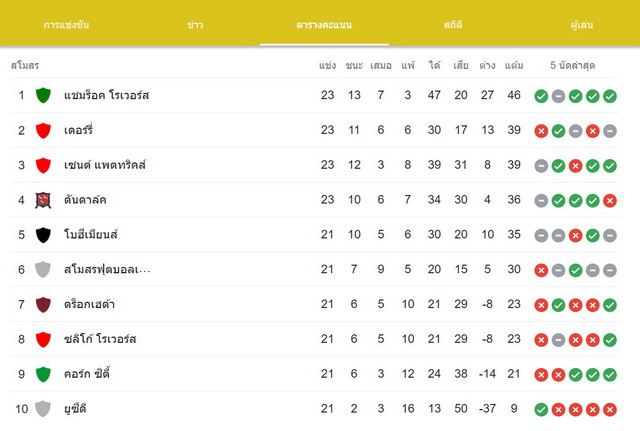Click the 5 นัดล่าสุด column header
640x431 pixels.
(x=572, y=65)
